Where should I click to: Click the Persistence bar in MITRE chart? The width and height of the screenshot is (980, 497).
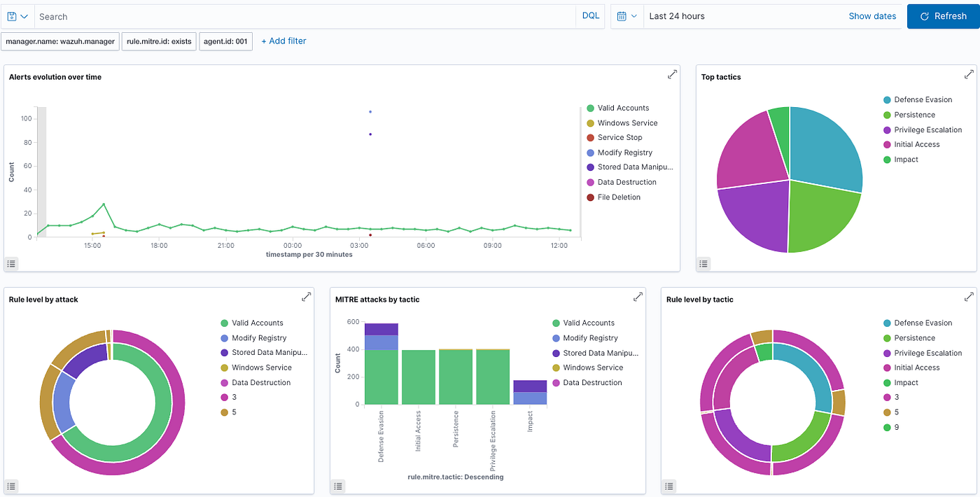click(456, 377)
